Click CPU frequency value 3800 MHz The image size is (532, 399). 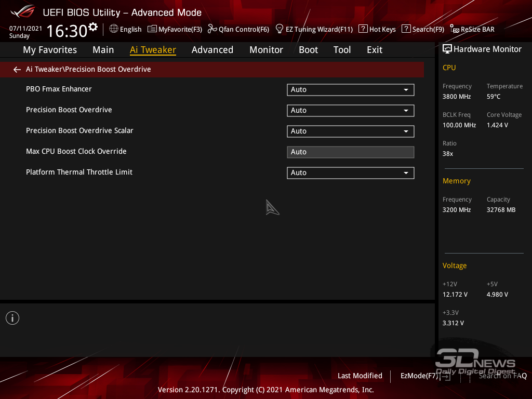(457, 97)
